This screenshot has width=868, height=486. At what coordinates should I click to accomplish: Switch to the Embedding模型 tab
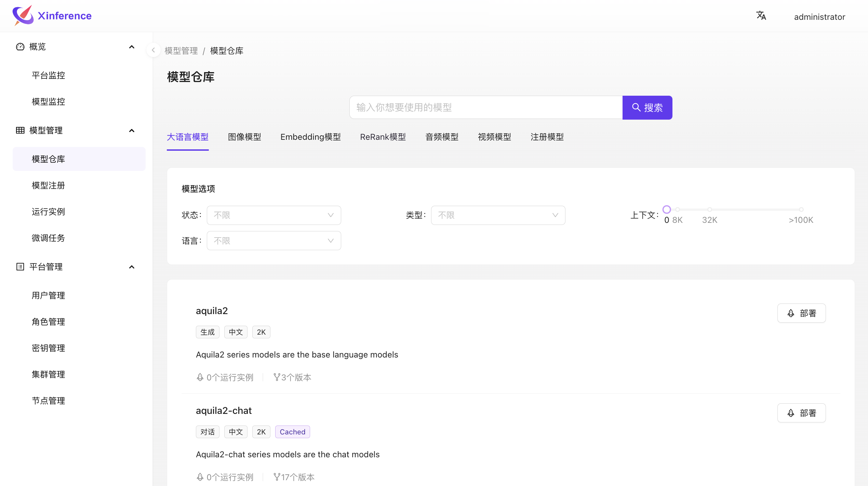coord(310,137)
